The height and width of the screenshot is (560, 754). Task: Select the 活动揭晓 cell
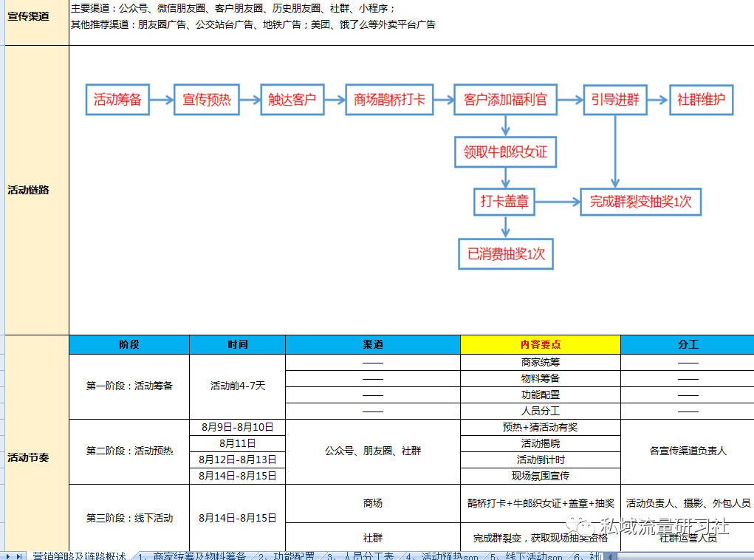pyautogui.click(x=541, y=443)
